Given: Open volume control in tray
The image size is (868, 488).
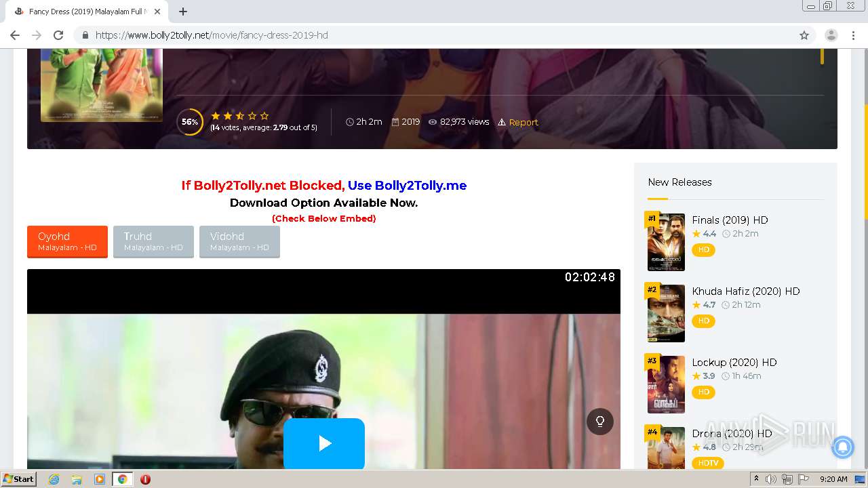Looking at the screenshot, I should pos(771,479).
